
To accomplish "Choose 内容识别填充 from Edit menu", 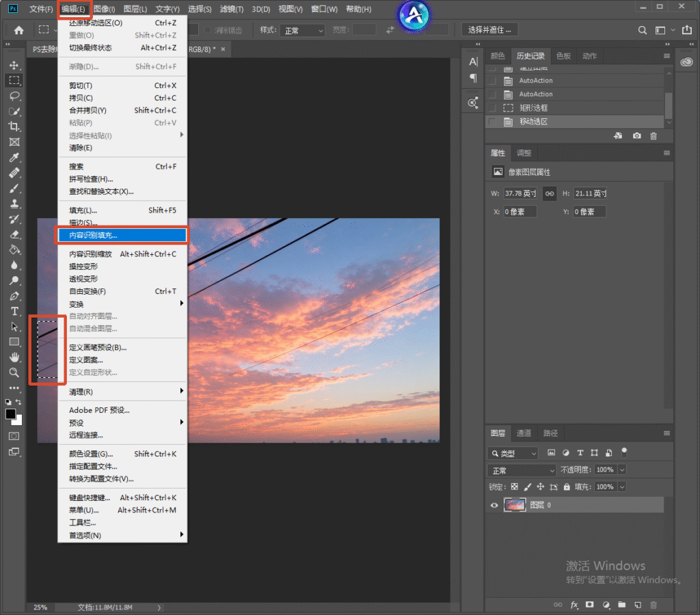I will click(122, 235).
